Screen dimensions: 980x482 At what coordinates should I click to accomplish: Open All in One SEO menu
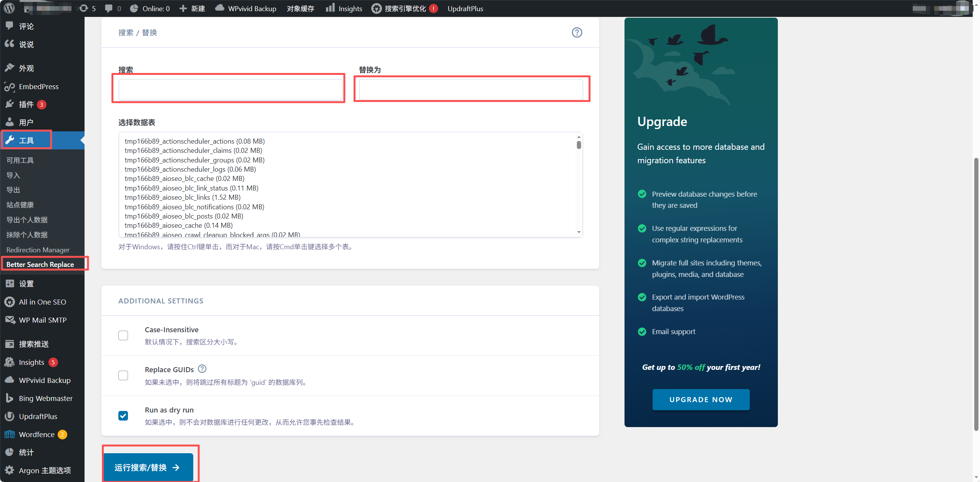pos(42,302)
